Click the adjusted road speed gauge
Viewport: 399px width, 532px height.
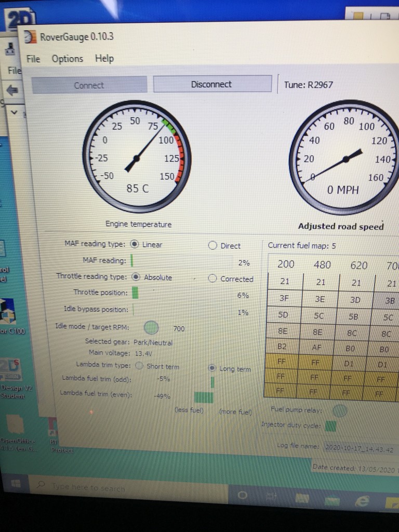point(345,157)
